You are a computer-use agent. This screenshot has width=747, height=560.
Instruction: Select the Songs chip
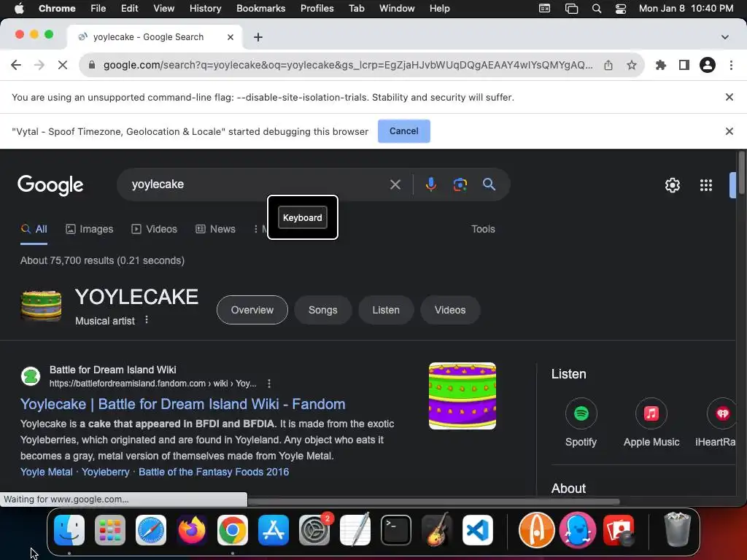point(322,310)
